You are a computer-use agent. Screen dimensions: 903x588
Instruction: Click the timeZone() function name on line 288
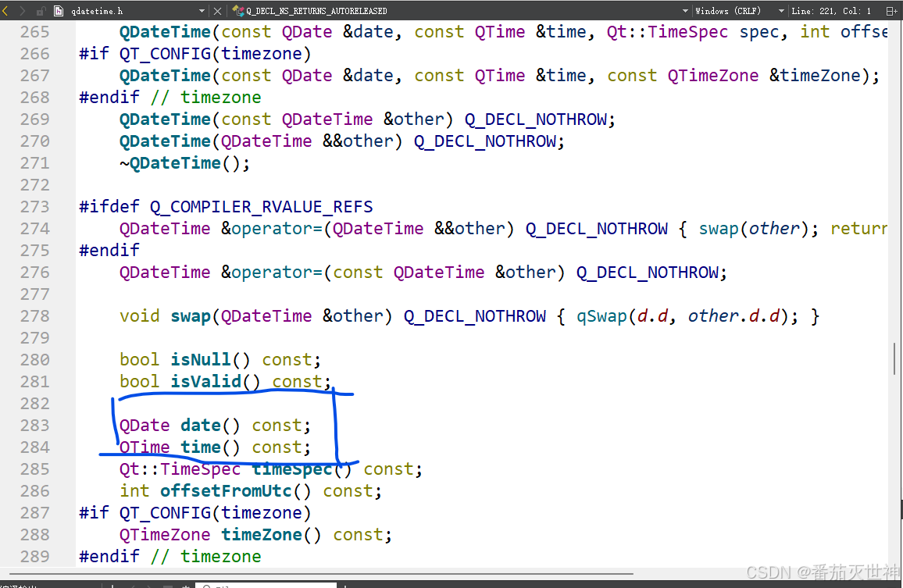262,535
